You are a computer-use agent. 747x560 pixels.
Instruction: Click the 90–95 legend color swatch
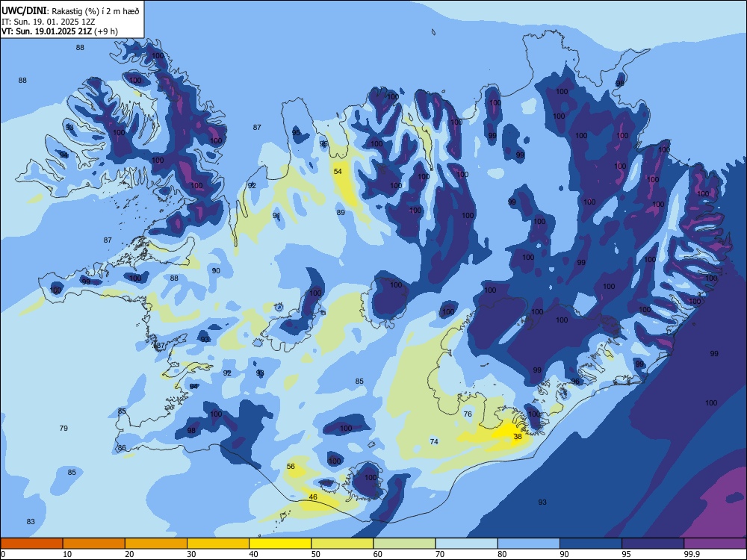click(x=591, y=544)
